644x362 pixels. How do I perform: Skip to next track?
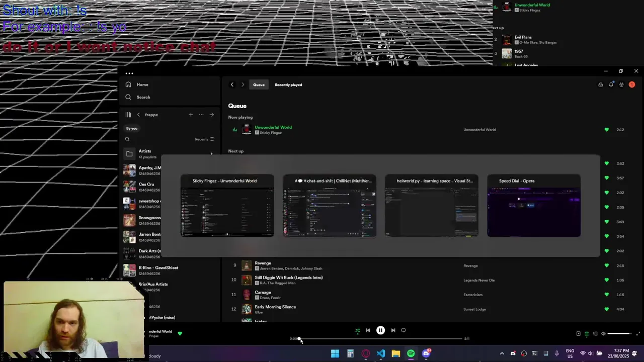pos(393,330)
